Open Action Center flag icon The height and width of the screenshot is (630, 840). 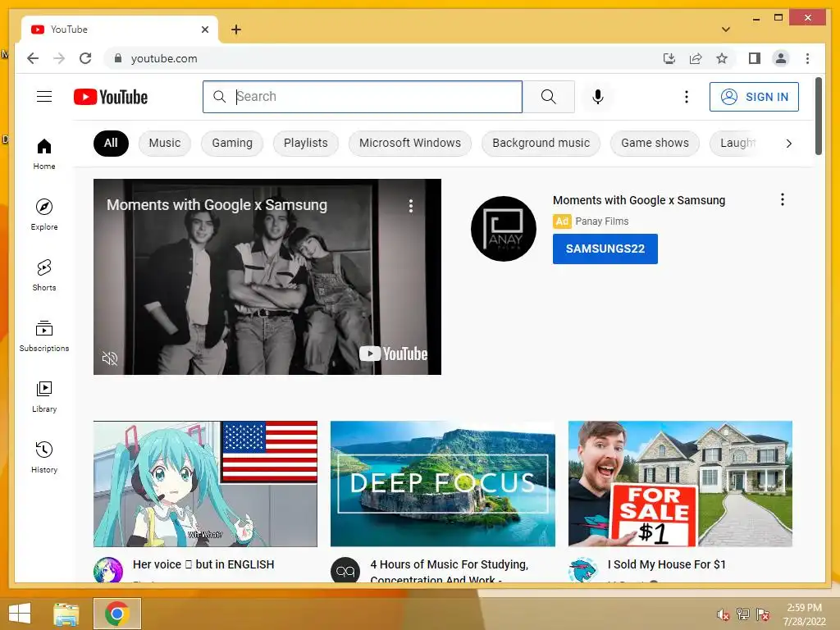coord(763,614)
